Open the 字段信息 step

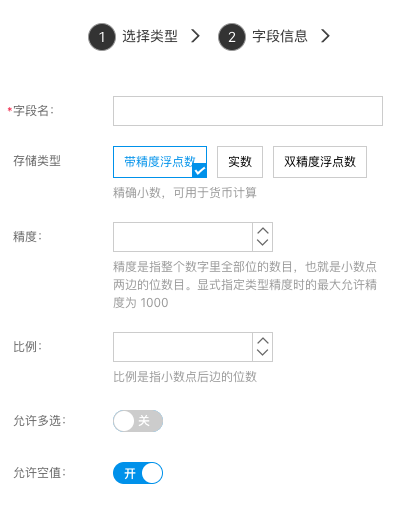click(280, 36)
